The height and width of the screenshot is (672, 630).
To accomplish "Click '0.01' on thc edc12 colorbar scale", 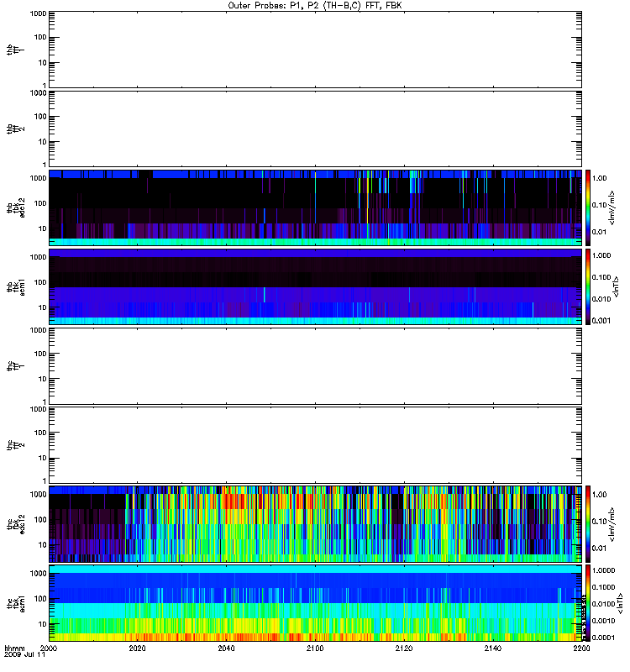I will click(x=599, y=549).
